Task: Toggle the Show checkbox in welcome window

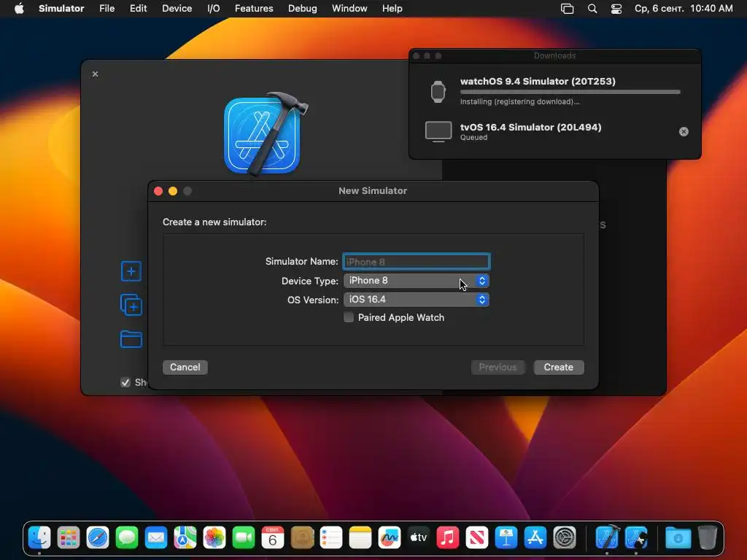Action: pos(125,382)
